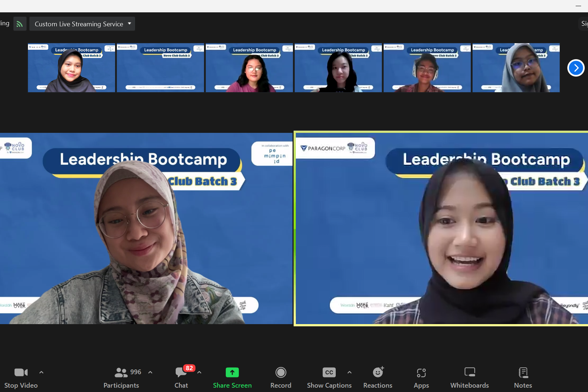The width and height of the screenshot is (588, 392).
Task: Toggle Show Captions CC button
Action: coord(329,377)
